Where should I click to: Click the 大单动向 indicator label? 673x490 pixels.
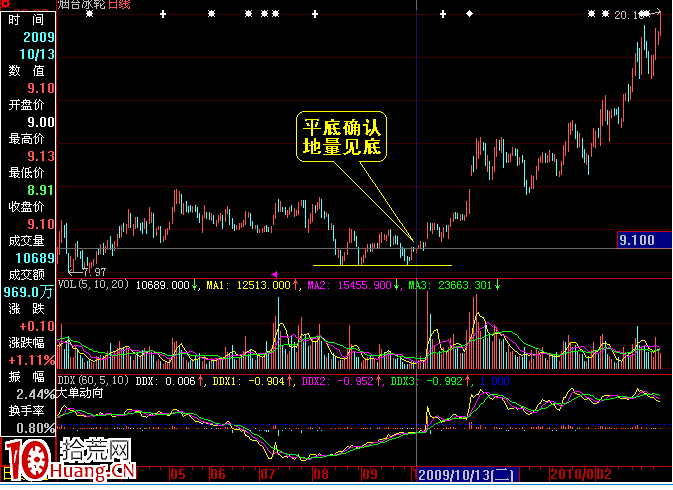(80, 393)
